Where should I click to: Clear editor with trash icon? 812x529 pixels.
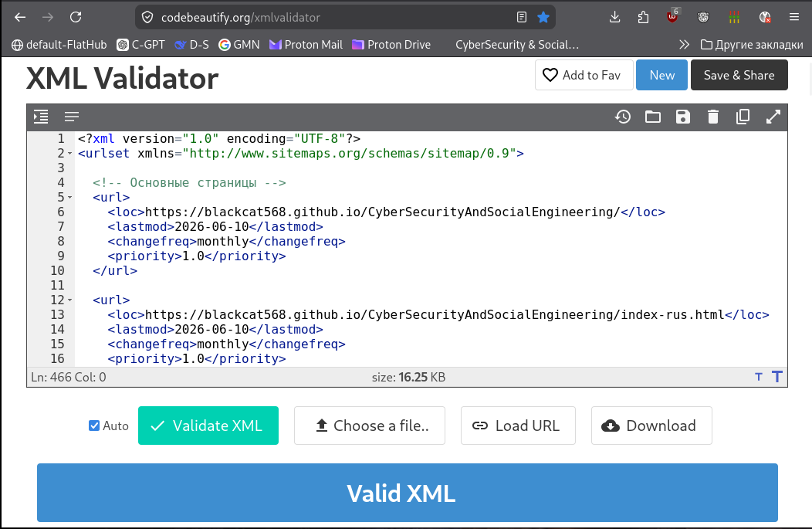coord(713,117)
